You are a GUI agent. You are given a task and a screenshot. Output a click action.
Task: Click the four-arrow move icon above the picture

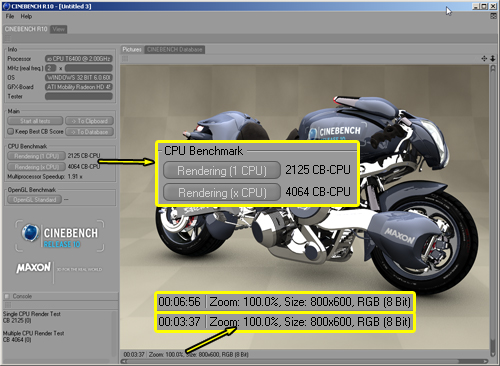(x=484, y=59)
